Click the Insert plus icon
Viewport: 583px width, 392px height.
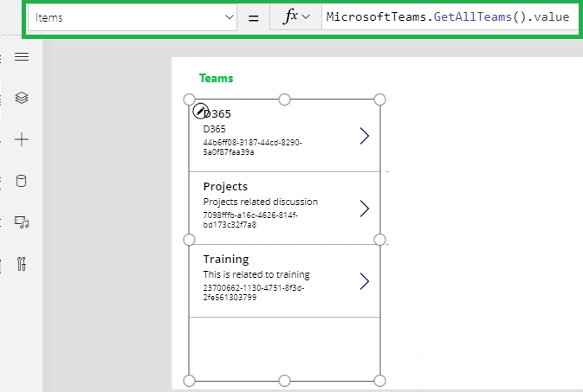22,139
